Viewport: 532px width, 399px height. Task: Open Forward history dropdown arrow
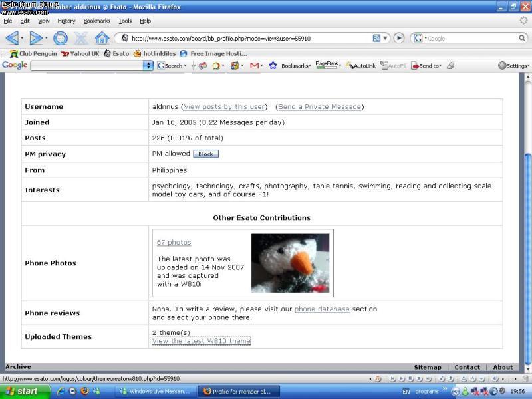[x=46, y=38]
